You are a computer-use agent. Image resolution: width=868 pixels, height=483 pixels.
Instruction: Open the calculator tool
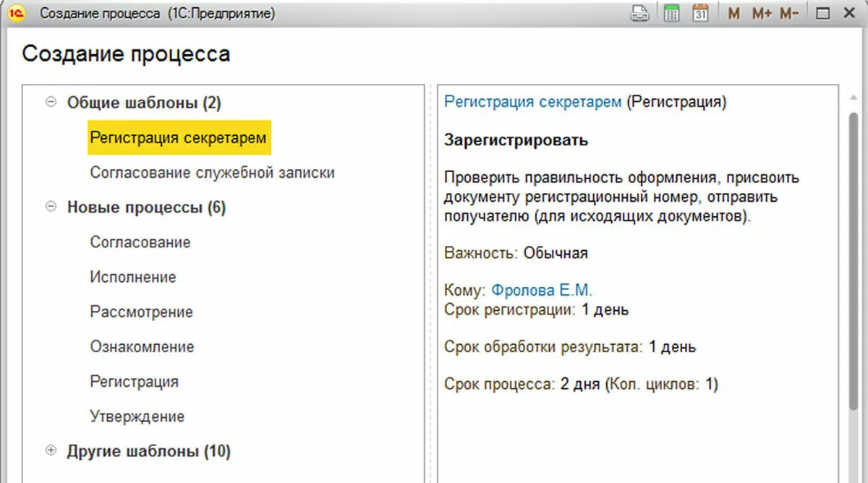coord(671,14)
